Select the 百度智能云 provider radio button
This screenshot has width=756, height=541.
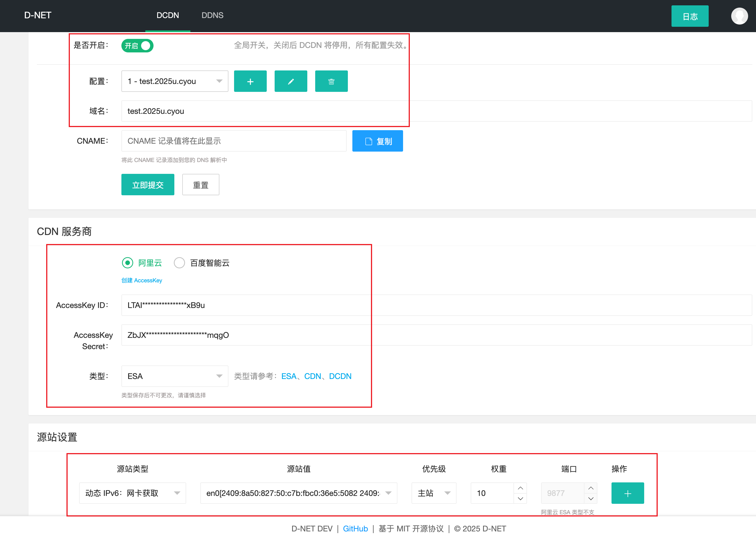179,263
